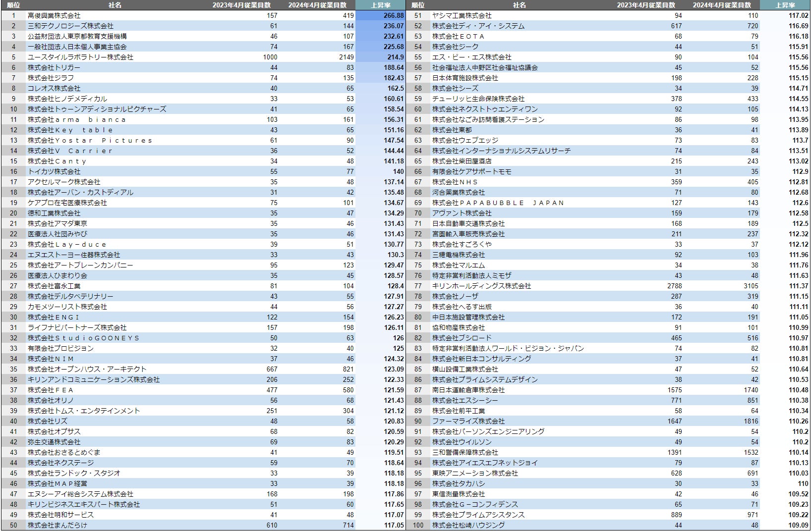This screenshot has width=812, height=531.
Task: Click 株式会社ディ・アイ・システム
Action: 478,26
